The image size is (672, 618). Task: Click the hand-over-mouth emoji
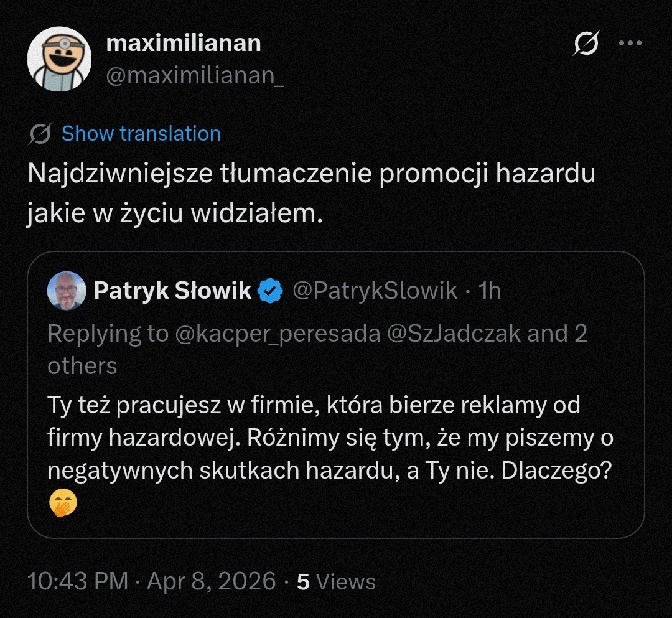pos(63,503)
